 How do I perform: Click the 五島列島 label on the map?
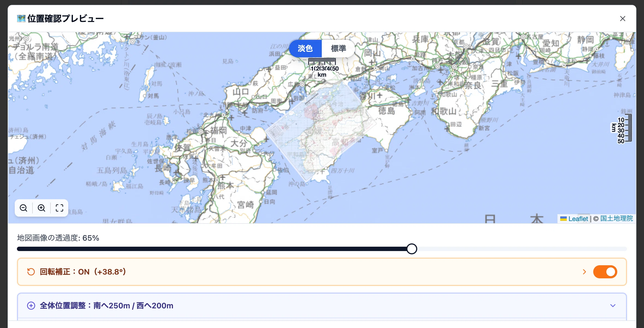(112, 170)
